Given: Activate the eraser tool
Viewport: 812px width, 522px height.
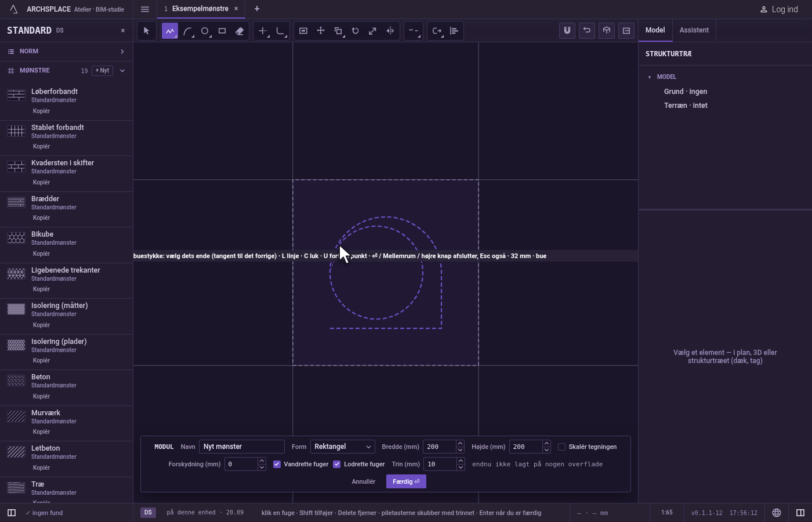Looking at the screenshot, I should click(240, 31).
